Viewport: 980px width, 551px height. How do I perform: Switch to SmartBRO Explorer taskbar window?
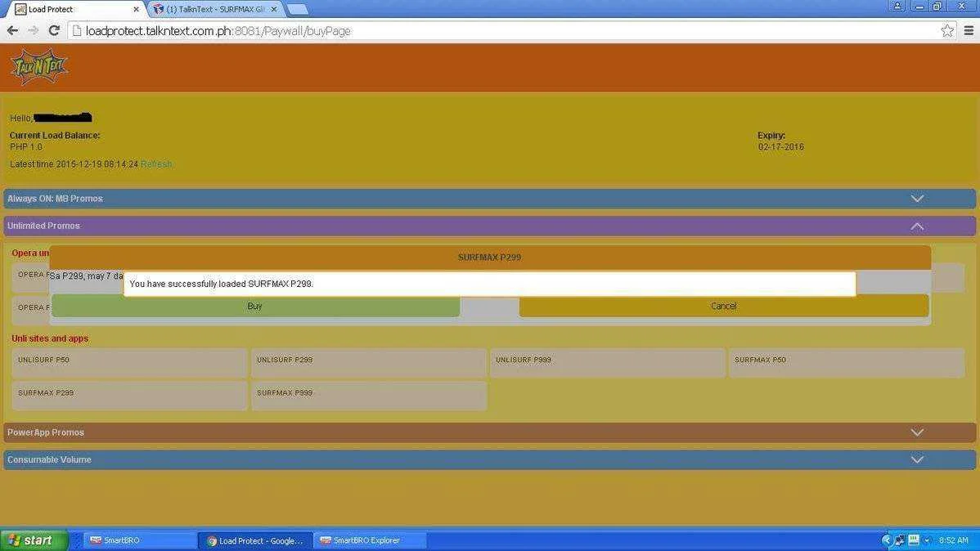(x=370, y=540)
